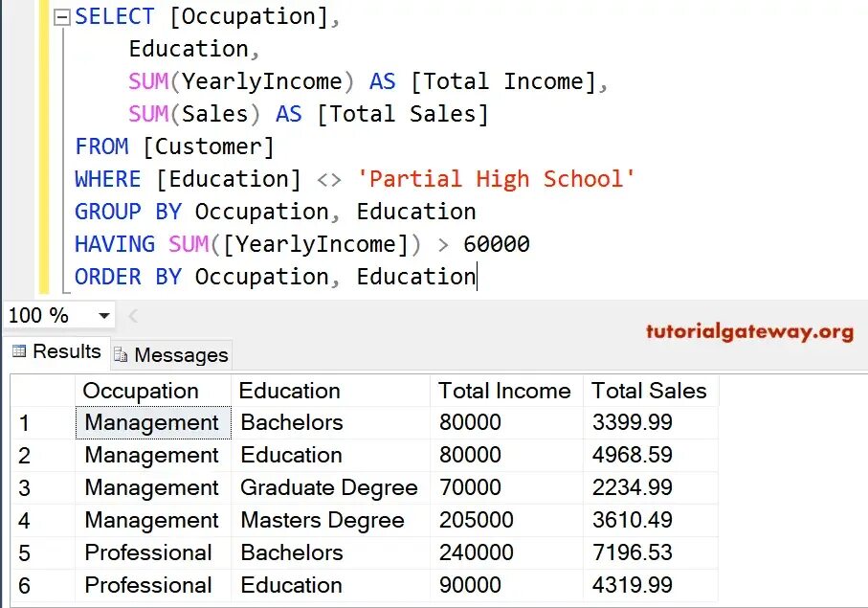868x608 pixels.
Task: Click Total Income value 70000
Action: point(506,488)
